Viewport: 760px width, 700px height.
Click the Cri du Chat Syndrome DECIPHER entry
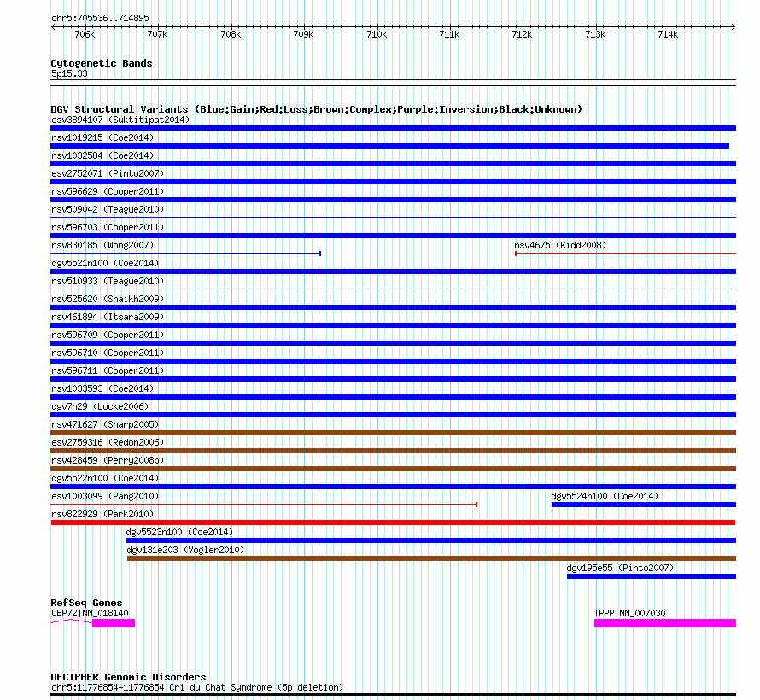tap(197, 687)
